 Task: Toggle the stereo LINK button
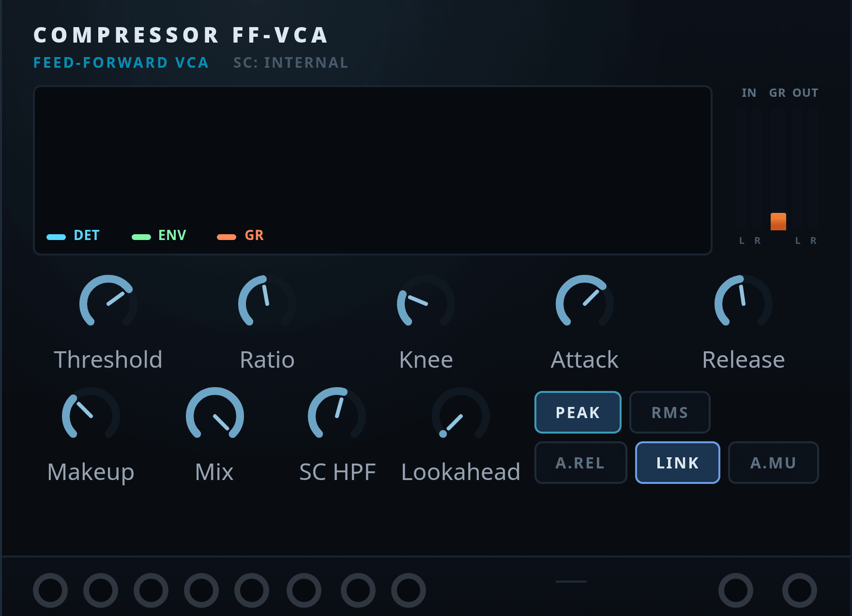(677, 463)
